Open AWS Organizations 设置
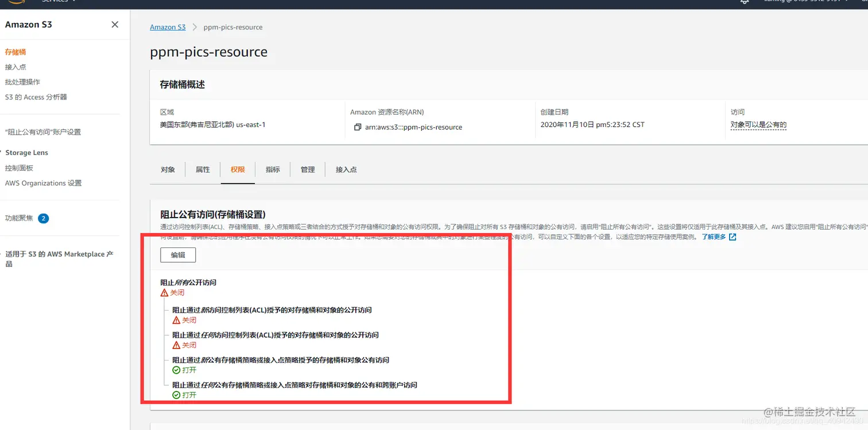 coord(44,183)
